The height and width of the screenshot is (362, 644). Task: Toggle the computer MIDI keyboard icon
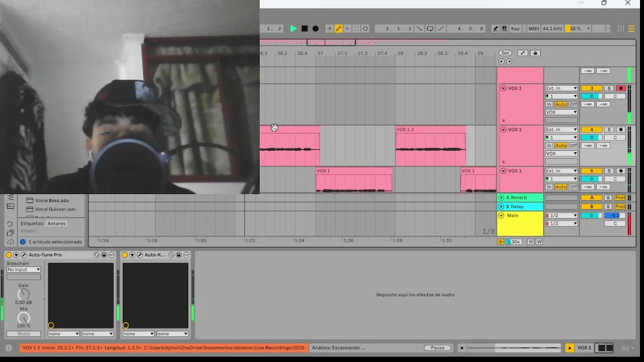tap(504, 29)
